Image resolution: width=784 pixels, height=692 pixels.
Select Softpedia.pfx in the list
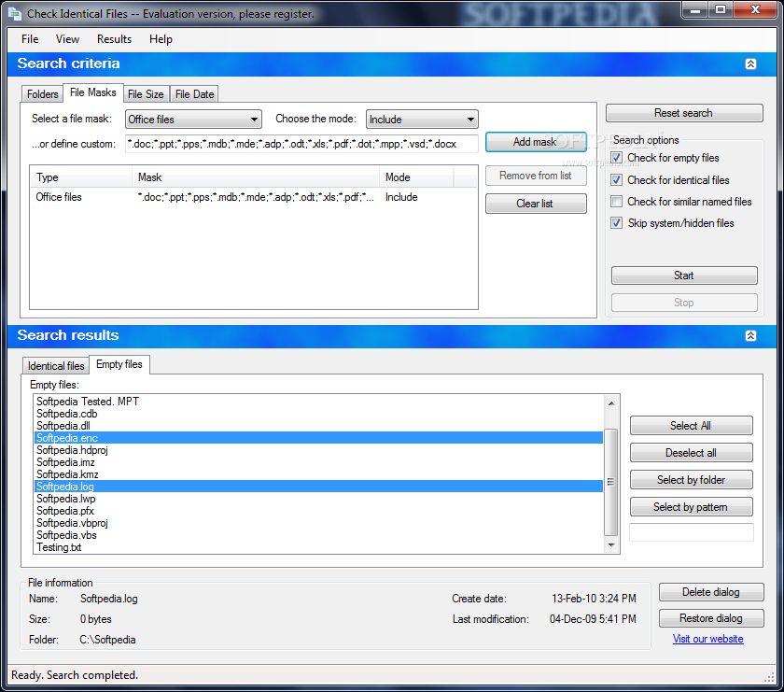[x=319, y=511]
